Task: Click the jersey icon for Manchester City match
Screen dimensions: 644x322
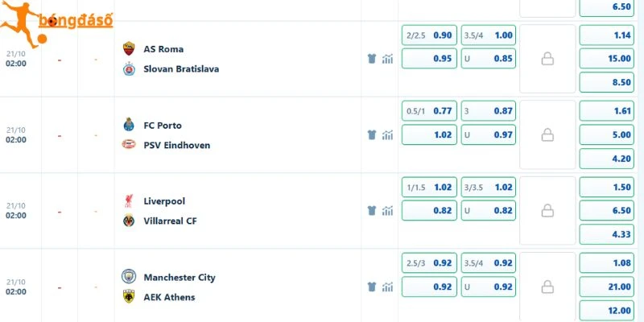Action: [372, 287]
